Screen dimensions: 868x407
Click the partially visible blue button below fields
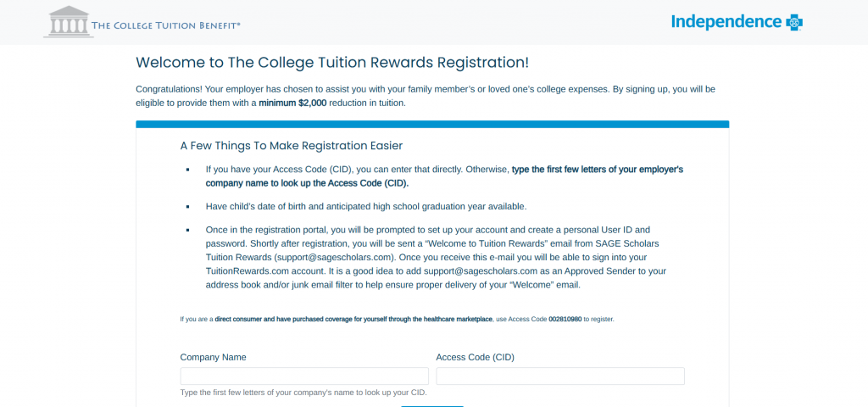tap(432, 406)
